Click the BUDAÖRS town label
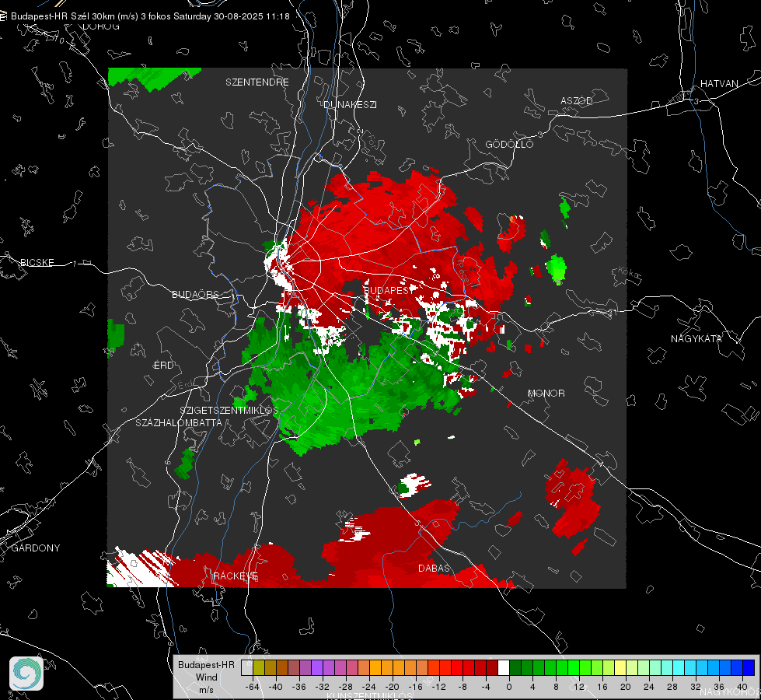Image resolution: width=761 pixels, height=700 pixels. click(x=196, y=294)
